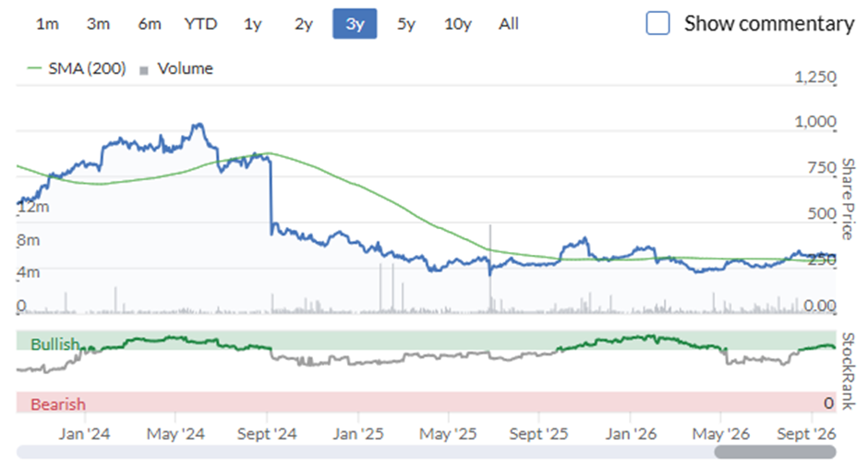Select the 1m time range
The image size is (868, 470).
pyautogui.click(x=47, y=24)
